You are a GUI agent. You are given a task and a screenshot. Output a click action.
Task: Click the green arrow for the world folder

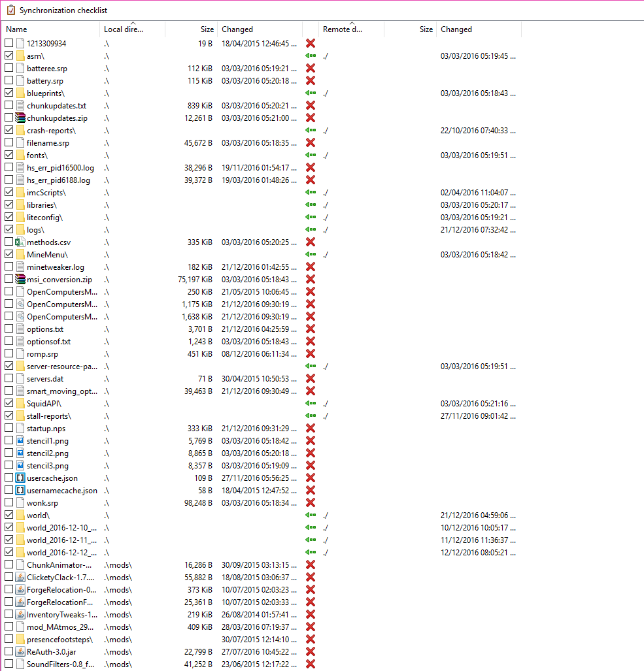(311, 516)
